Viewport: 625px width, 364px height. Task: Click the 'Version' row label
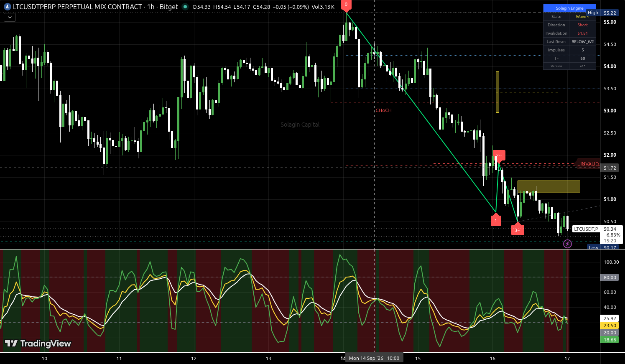[x=556, y=66]
